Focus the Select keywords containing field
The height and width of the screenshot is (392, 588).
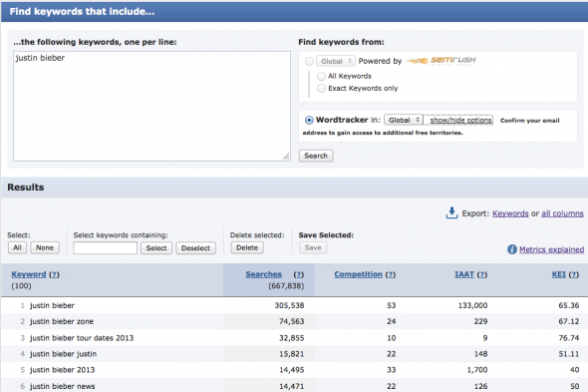[105, 247]
